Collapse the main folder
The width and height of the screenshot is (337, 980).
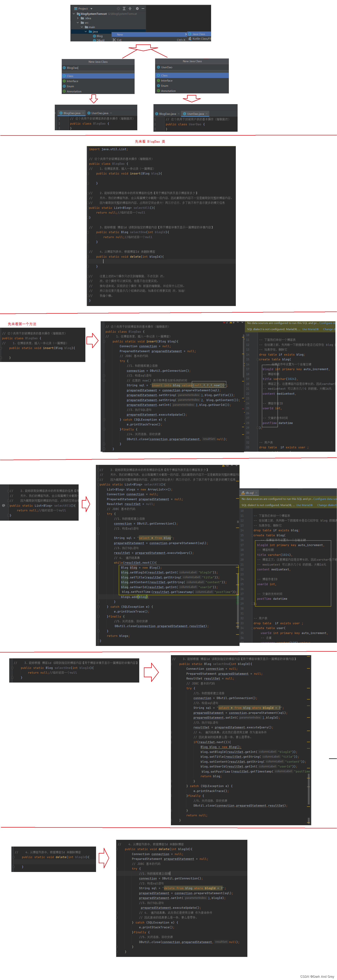(81, 27)
